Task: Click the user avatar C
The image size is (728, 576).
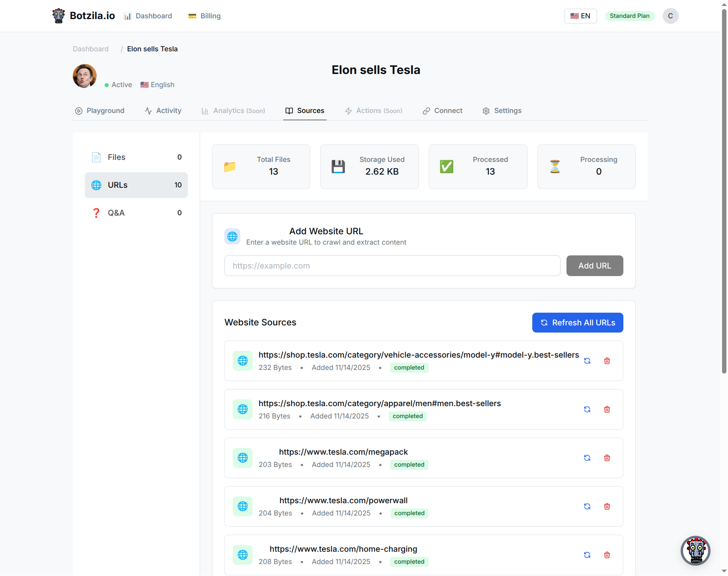Action: 671,16
